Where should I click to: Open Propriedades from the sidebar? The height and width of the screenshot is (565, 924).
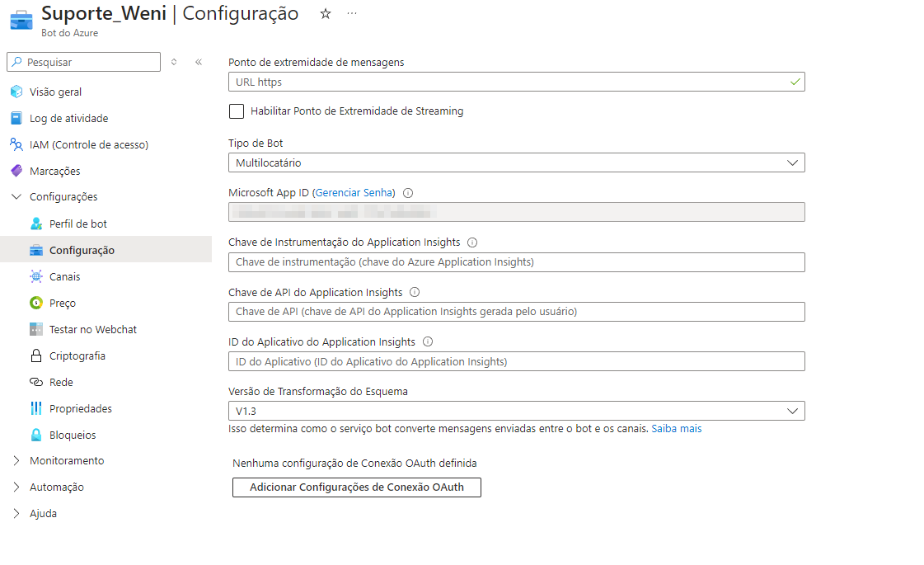click(77, 408)
